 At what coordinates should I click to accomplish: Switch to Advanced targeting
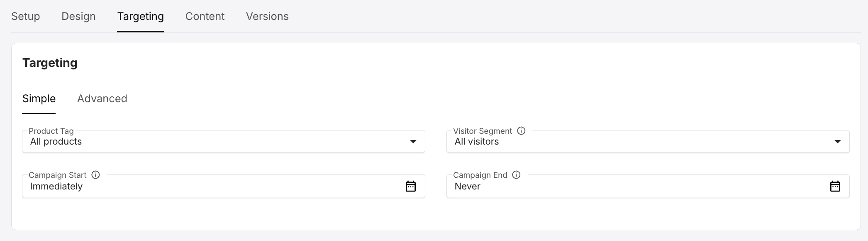point(102,98)
